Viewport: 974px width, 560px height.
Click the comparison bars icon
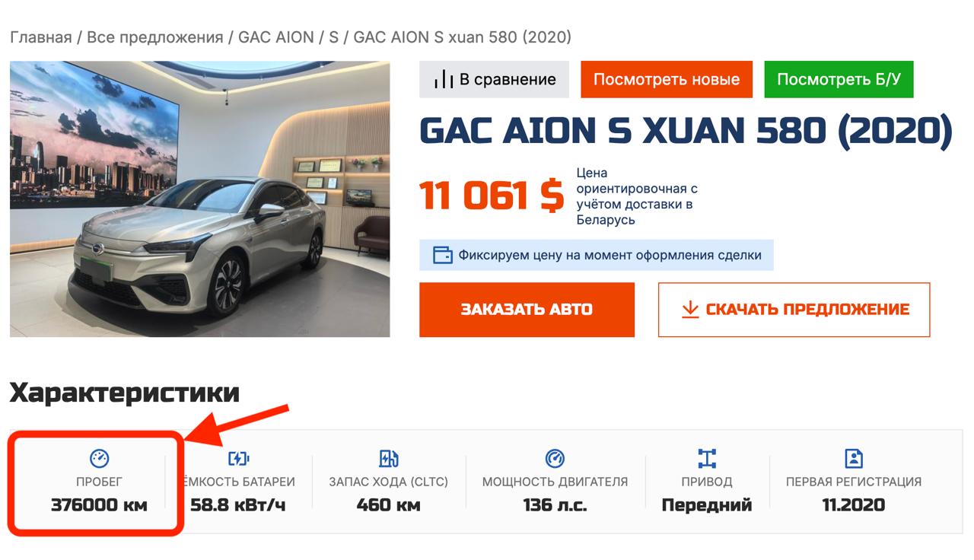click(x=443, y=80)
